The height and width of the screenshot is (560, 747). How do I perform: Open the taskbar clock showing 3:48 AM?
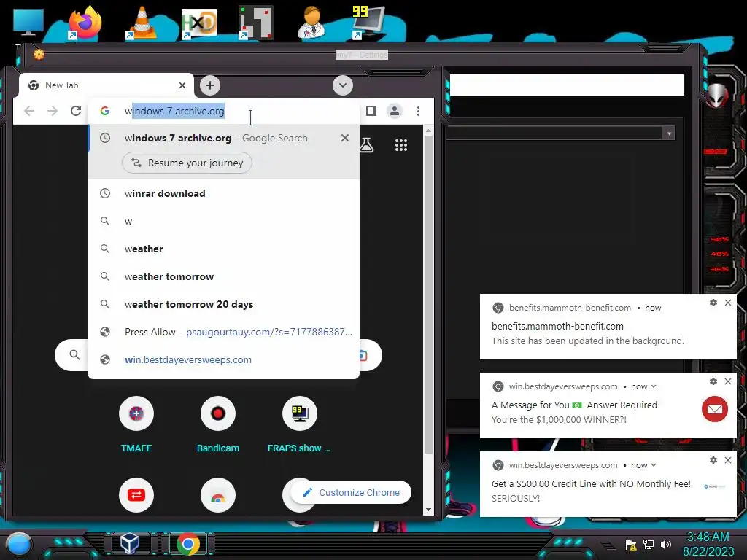coord(708,544)
